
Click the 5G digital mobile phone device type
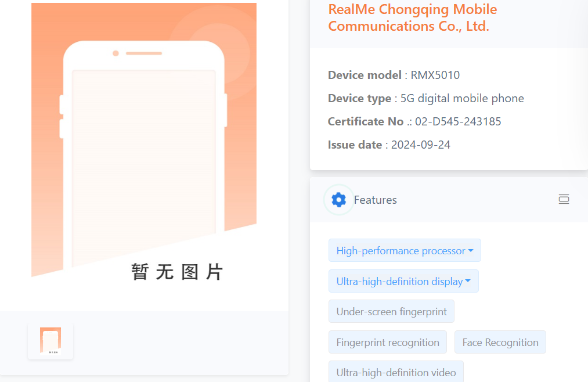(x=462, y=98)
